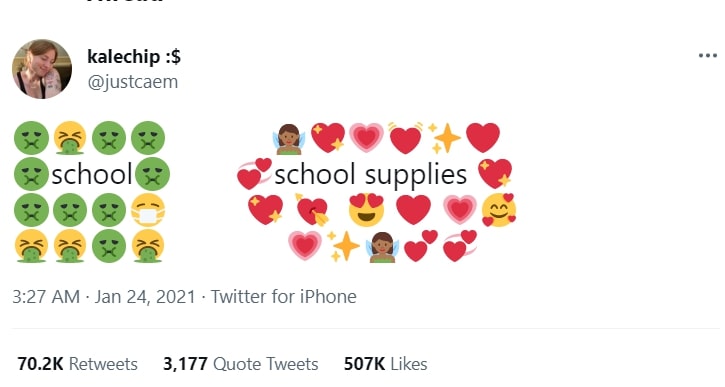Screen dimensions: 725x387
Task: Click the 3:27 AM · Jan 24, 2021 timestamp
Action: click(x=104, y=297)
